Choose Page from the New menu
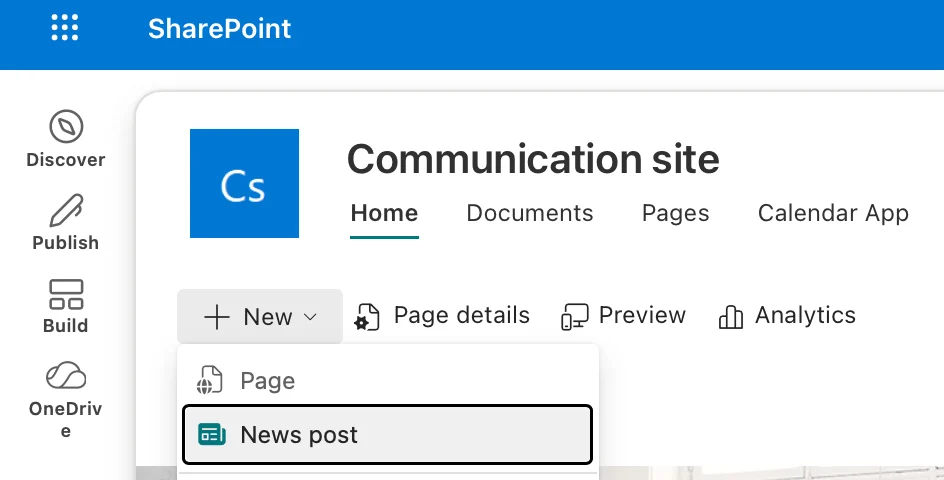The height and width of the screenshot is (480, 944). click(x=388, y=381)
